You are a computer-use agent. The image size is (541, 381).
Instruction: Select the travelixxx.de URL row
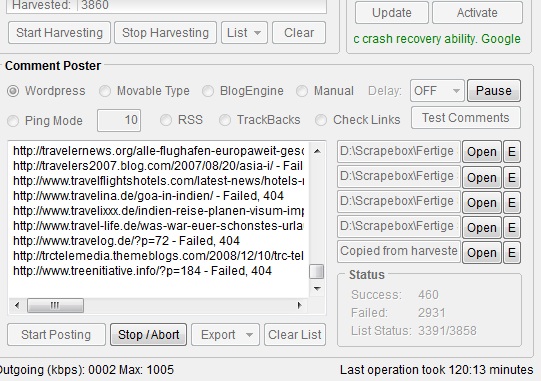159,211
